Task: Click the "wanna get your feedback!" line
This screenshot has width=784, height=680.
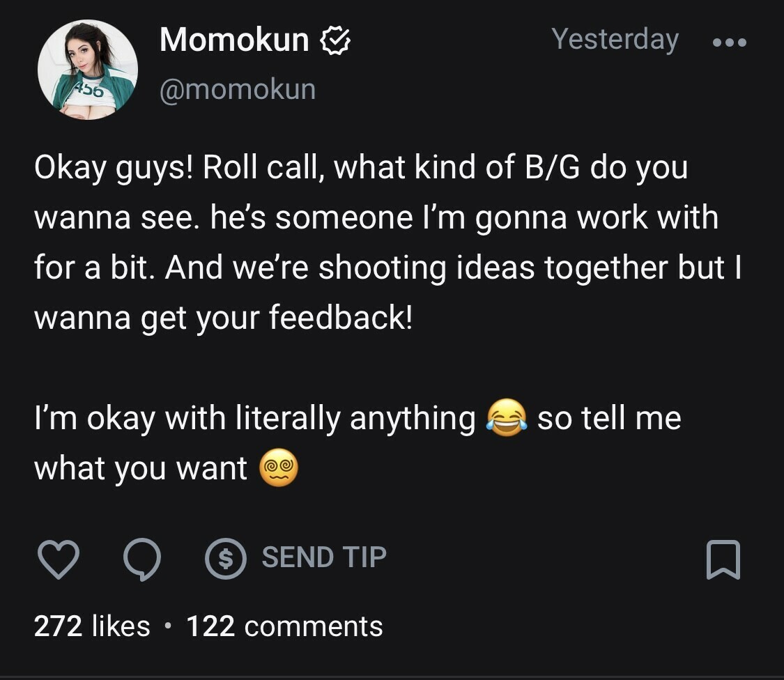Action: 223,318
